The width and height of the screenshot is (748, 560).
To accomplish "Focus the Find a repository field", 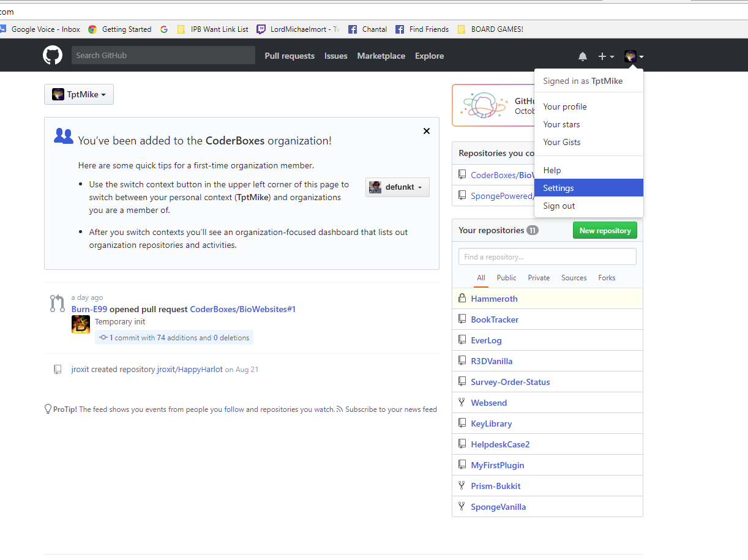I will pos(547,257).
